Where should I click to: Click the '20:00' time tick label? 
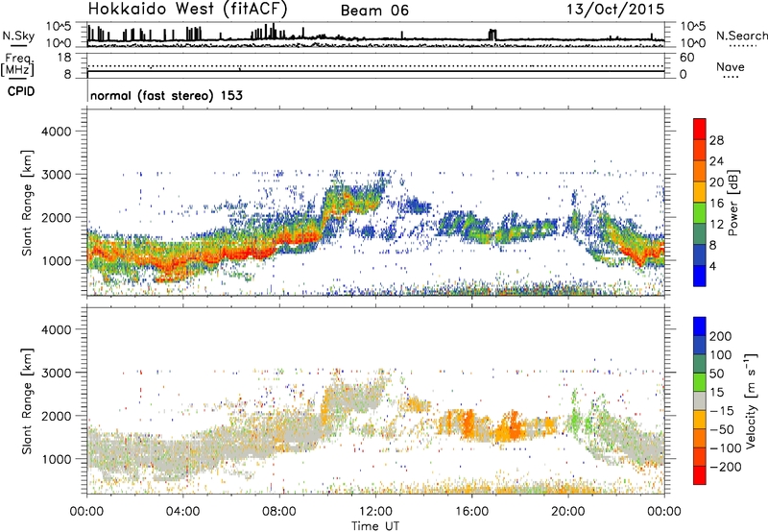[x=568, y=512]
